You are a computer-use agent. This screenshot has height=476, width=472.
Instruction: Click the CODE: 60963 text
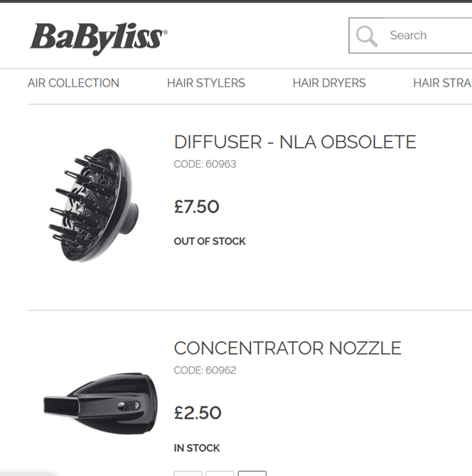(205, 164)
